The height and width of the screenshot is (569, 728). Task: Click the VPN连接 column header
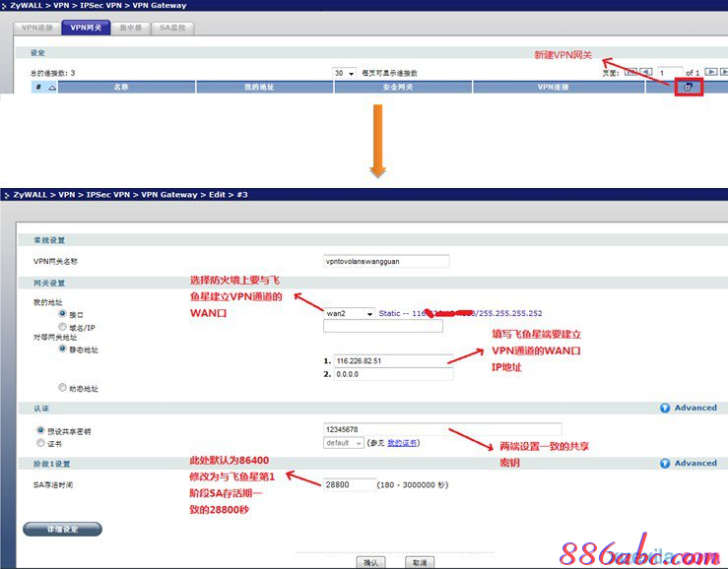coord(559,88)
